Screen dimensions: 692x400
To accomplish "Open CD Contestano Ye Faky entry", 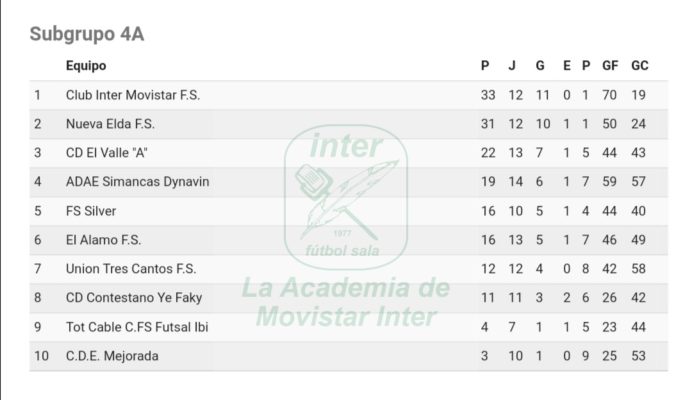I will pos(134,298).
